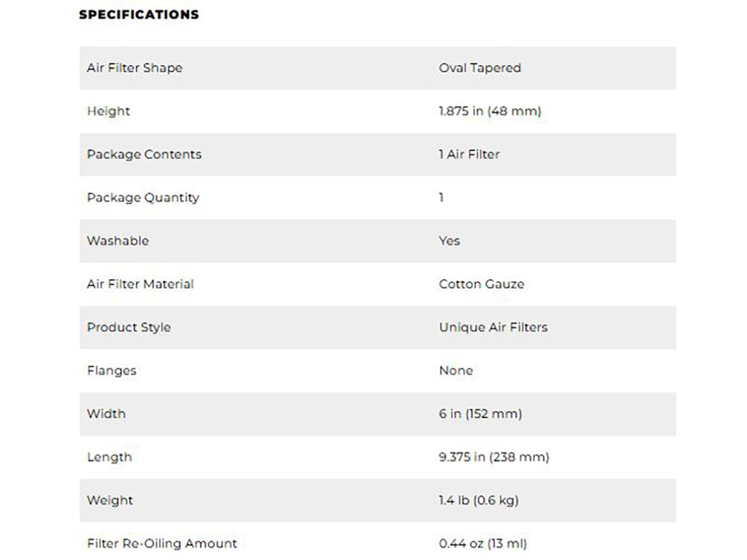Viewport: 747px width, 560px height.
Task: Select the Unique Air Filters value
Action: point(493,327)
